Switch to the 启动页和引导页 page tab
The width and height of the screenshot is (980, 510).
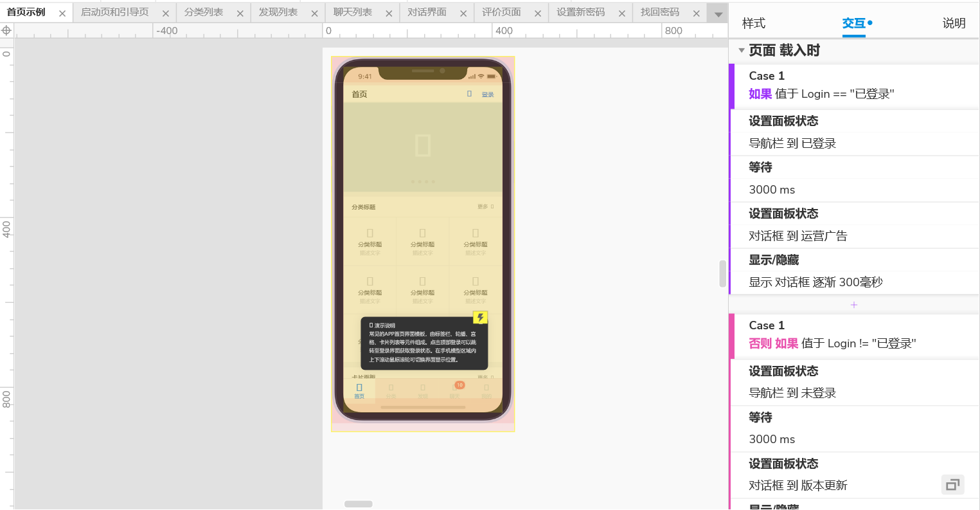(x=114, y=12)
